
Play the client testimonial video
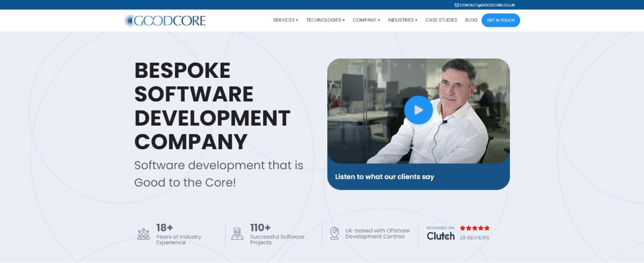point(419,110)
